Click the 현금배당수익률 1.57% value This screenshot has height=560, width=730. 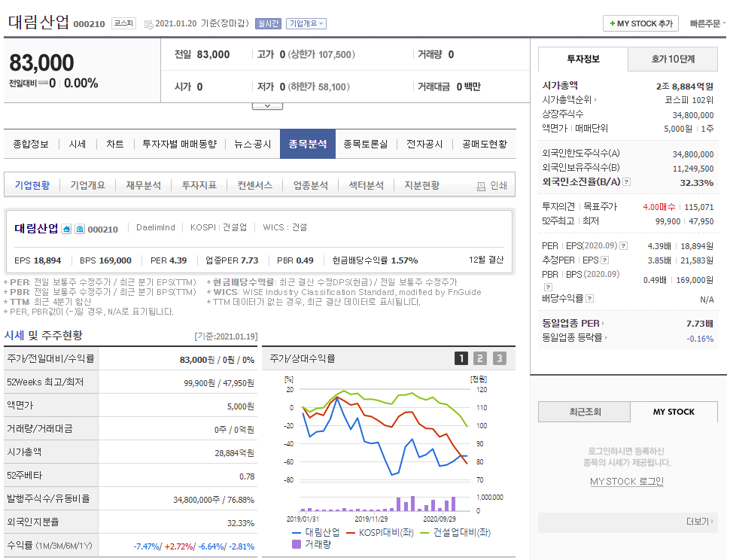pos(404,260)
